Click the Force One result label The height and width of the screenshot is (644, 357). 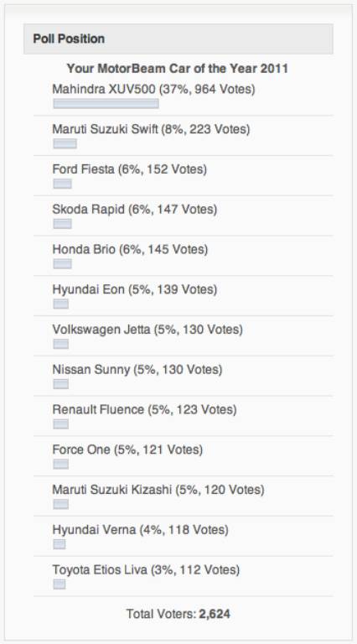127,449
